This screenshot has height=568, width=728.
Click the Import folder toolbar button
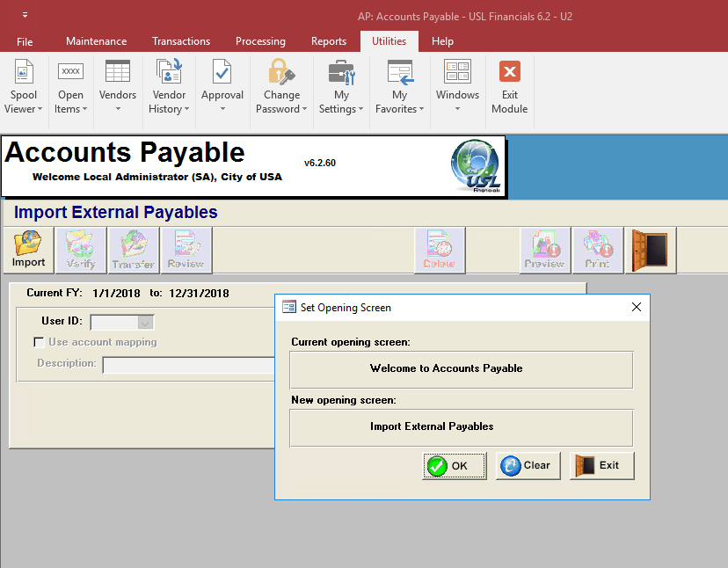pyautogui.click(x=28, y=250)
